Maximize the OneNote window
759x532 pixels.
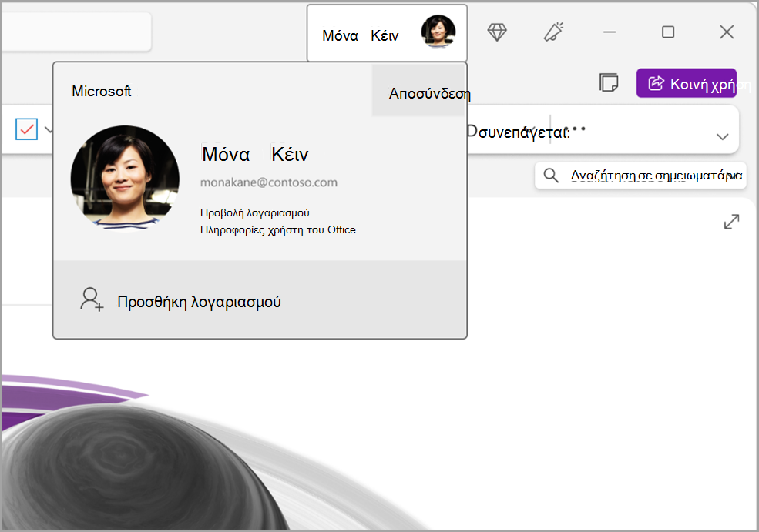668,32
